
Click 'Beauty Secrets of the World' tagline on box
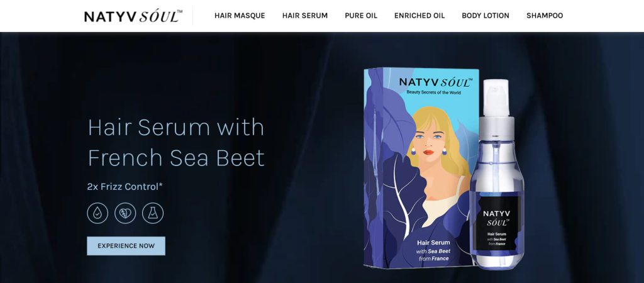pos(434,92)
